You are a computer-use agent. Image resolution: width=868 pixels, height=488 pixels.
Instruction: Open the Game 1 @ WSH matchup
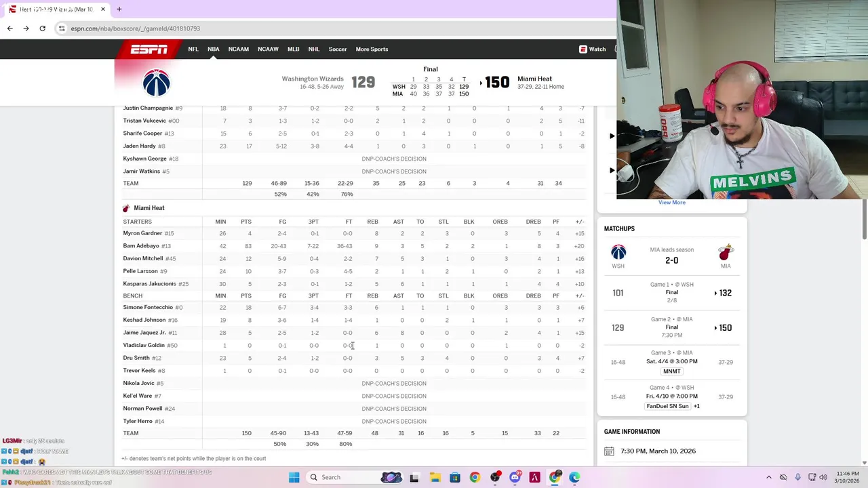672,293
